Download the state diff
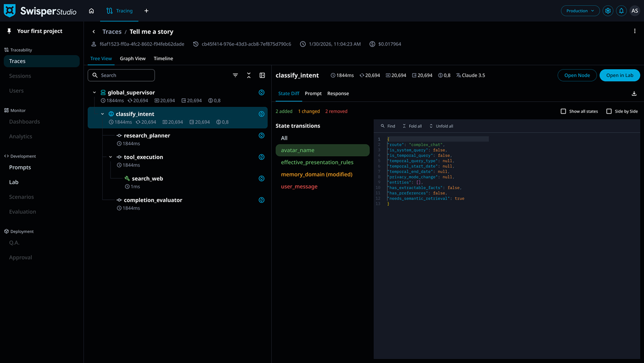This screenshot has height=363, width=644. tap(634, 94)
